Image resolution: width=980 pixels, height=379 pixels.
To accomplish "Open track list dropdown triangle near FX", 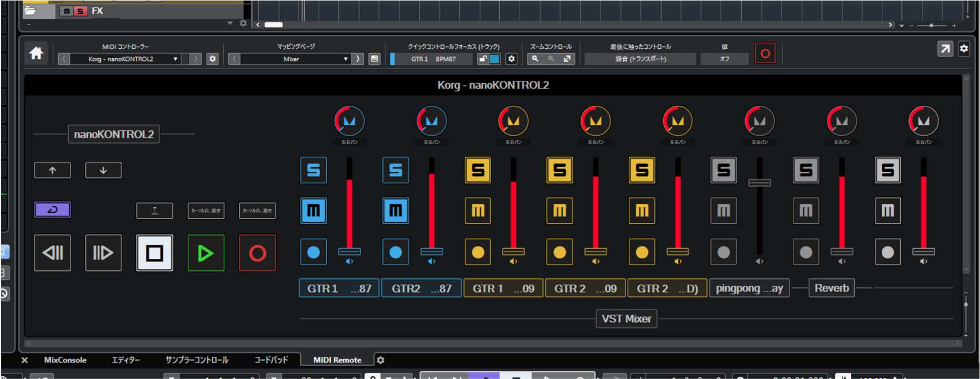I will [x=230, y=23].
